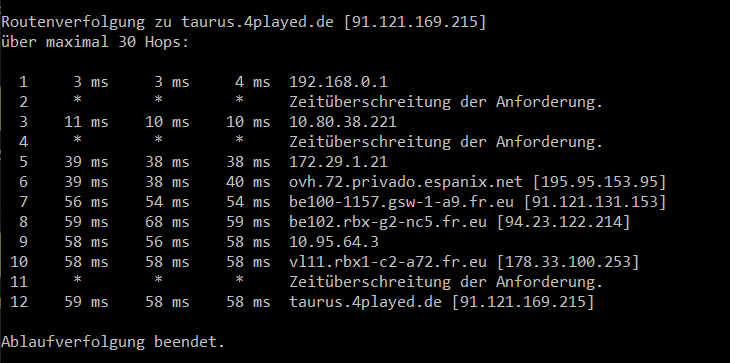Select vl11.rbx1-c2-a72.fr.eu hostname
Screen dimensions: 730x363
(388, 262)
